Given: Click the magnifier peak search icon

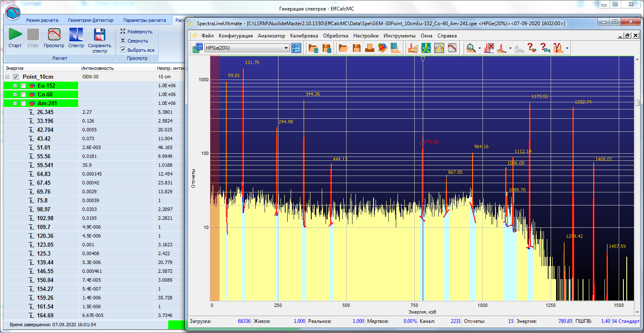Looking at the screenshot, I should [x=471, y=48].
